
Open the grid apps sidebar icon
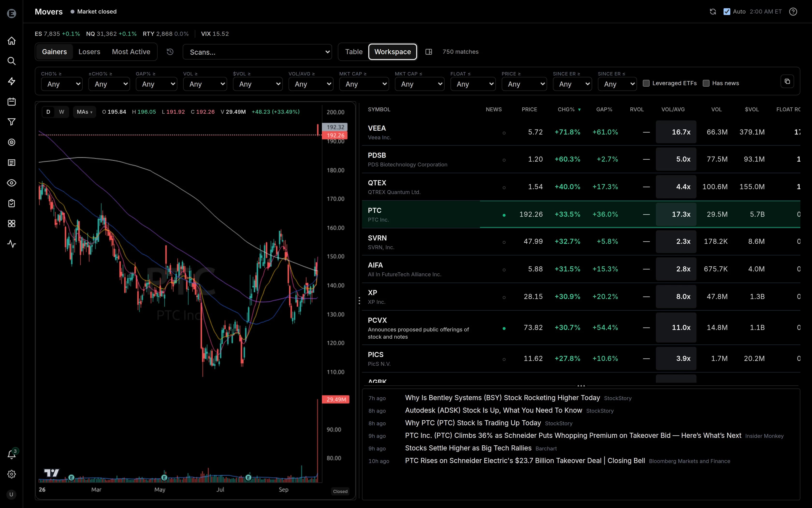pyautogui.click(x=11, y=224)
